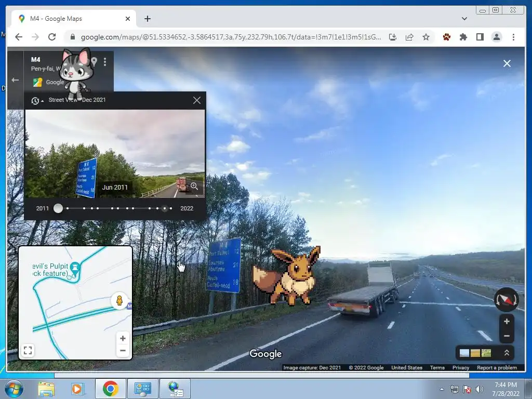Open File Explorer from the taskbar
Screen dimensions: 532x399
tap(46, 389)
